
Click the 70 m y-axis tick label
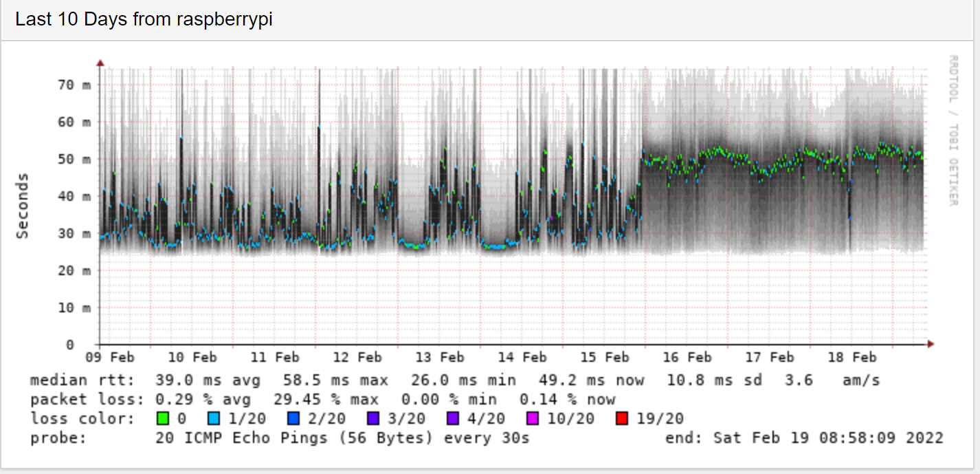76,85
